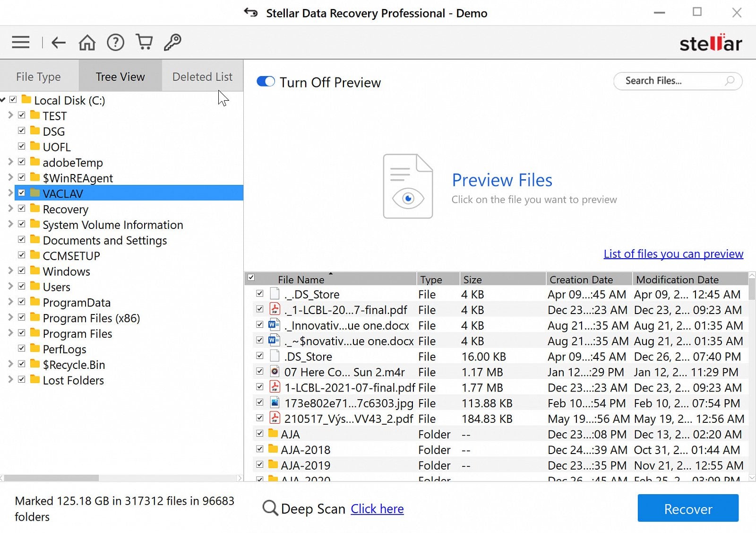Open help question mark icon
The image size is (756, 533).
[115, 43]
